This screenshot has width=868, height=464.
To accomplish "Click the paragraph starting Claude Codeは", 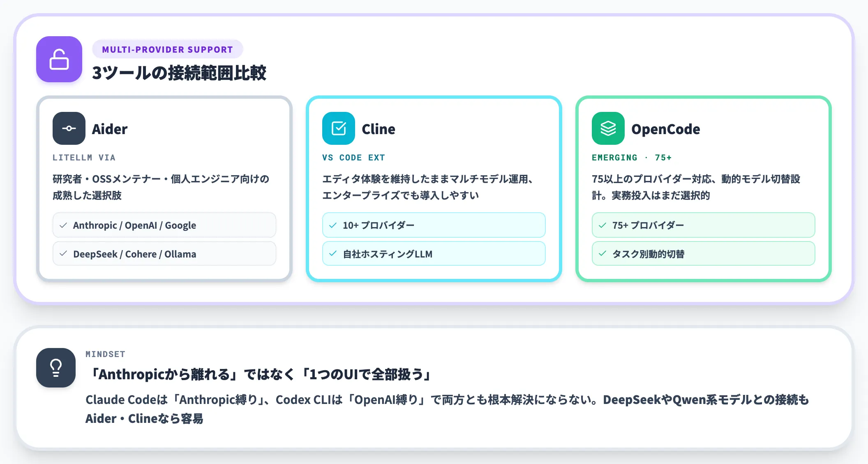I will [x=447, y=409].
